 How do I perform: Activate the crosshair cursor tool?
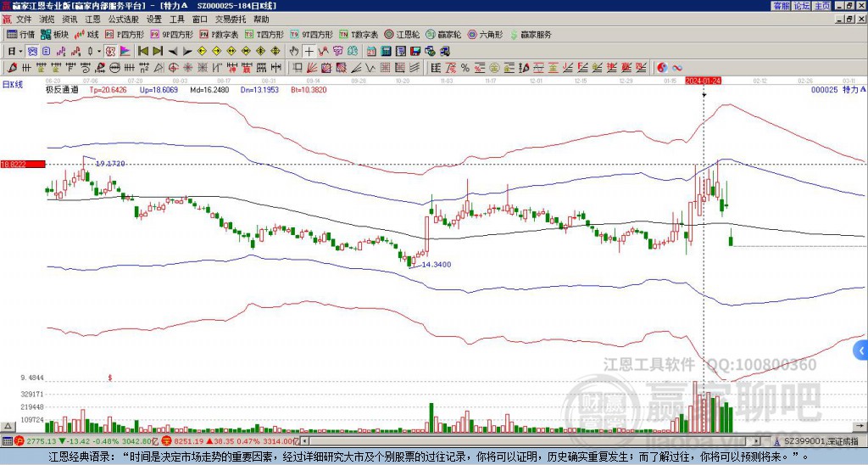tap(309, 51)
